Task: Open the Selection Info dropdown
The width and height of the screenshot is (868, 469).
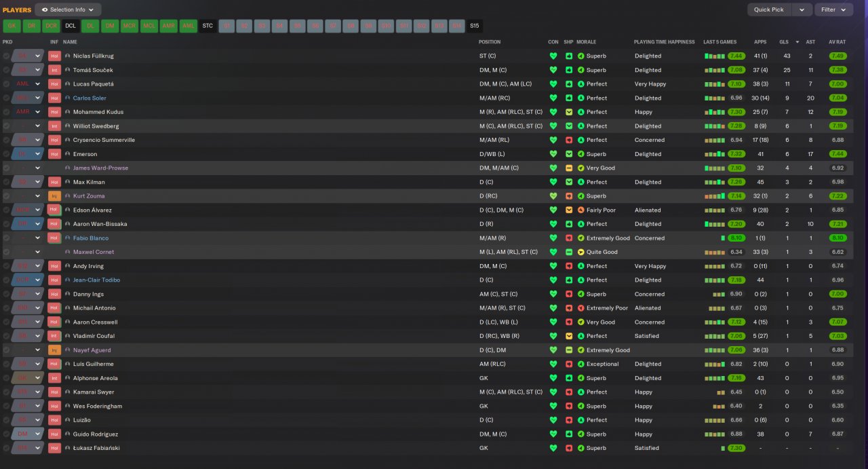Action: (68, 10)
